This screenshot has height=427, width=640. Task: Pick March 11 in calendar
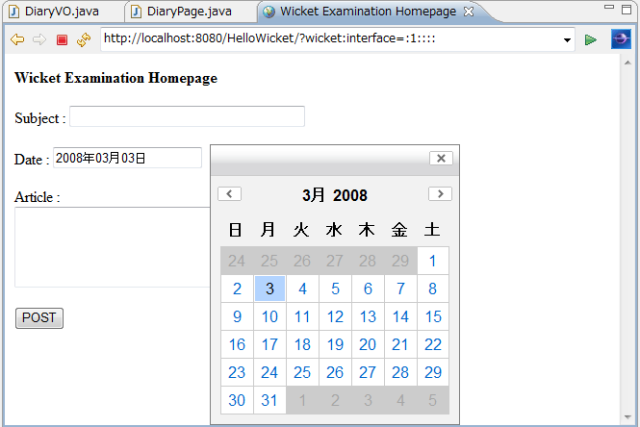pyautogui.click(x=302, y=316)
